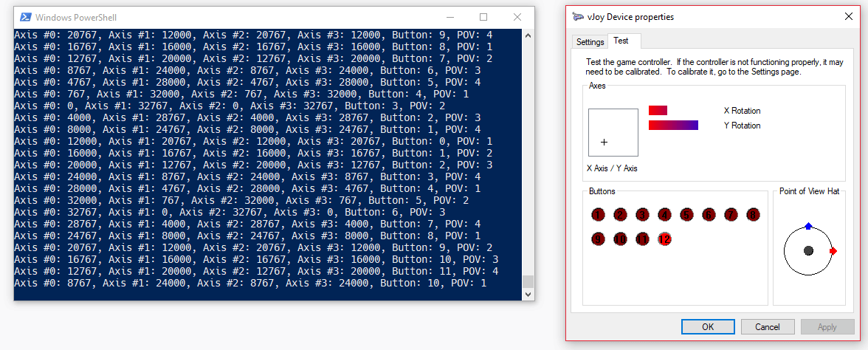Click joystick test button 11 indicator
This screenshot has width=868, height=350.
click(x=643, y=239)
